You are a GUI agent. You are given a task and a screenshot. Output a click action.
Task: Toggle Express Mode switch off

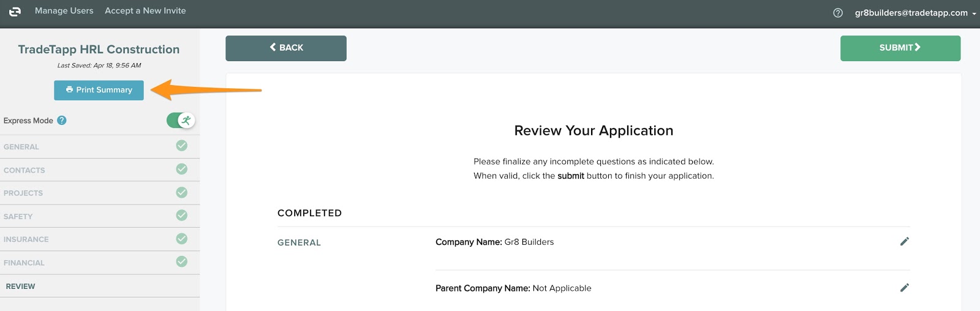point(181,121)
